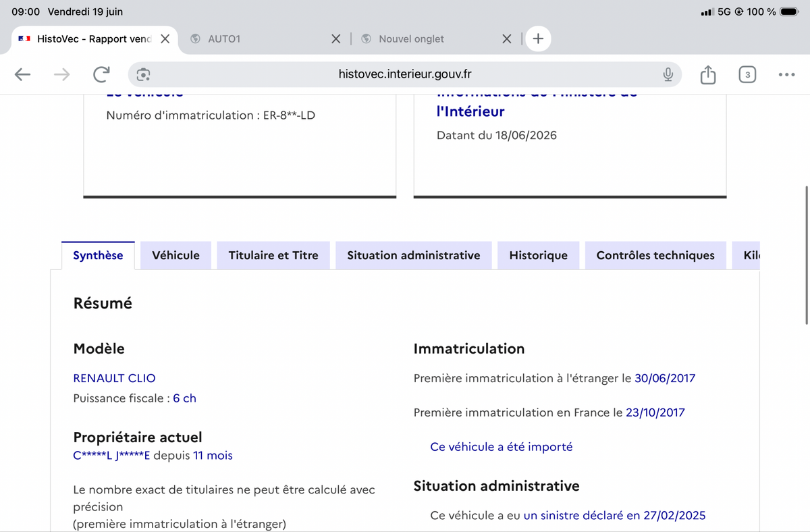Viewport: 810px width, 532px height.
Task: Close the HistoVec browser tab
Action: 165,38
